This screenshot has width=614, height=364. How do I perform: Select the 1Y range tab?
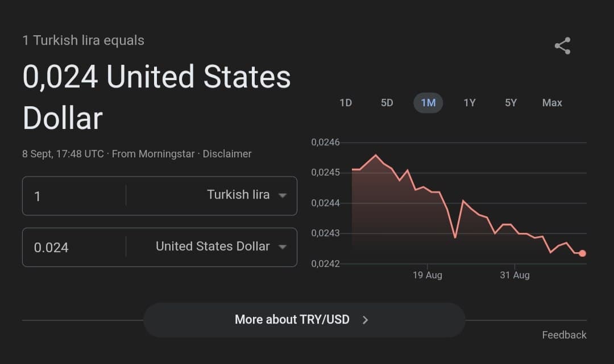(x=470, y=103)
